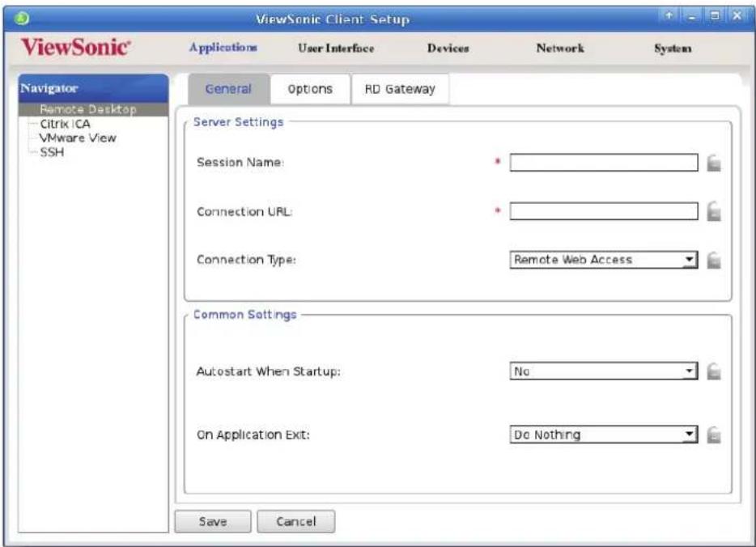Select SSH in the Navigator tree
The image size is (756, 547).
pos(52,152)
